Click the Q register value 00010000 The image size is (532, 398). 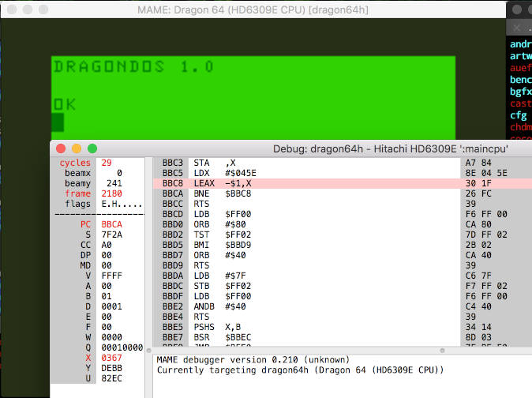coord(122,347)
